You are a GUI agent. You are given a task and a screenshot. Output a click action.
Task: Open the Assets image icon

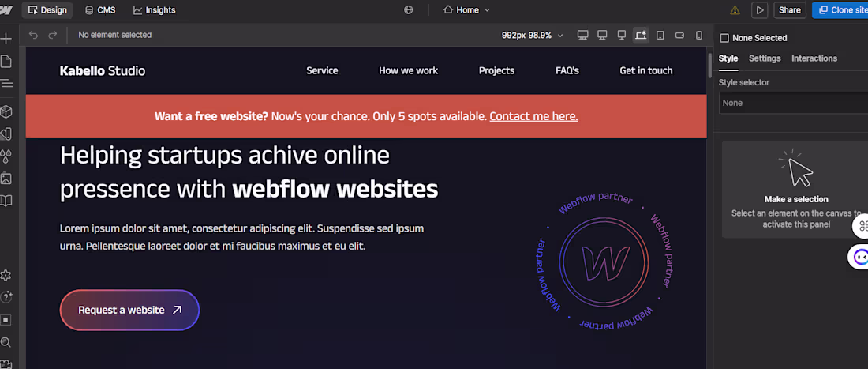pos(6,179)
